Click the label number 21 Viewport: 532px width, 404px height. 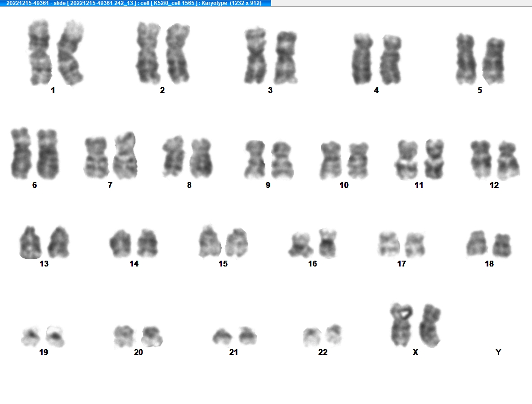click(233, 352)
